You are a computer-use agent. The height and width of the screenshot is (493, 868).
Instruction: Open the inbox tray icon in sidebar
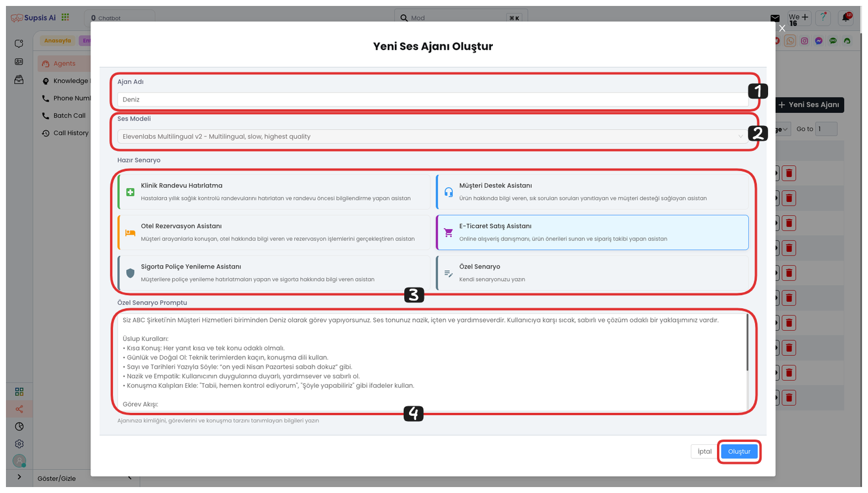tap(19, 80)
